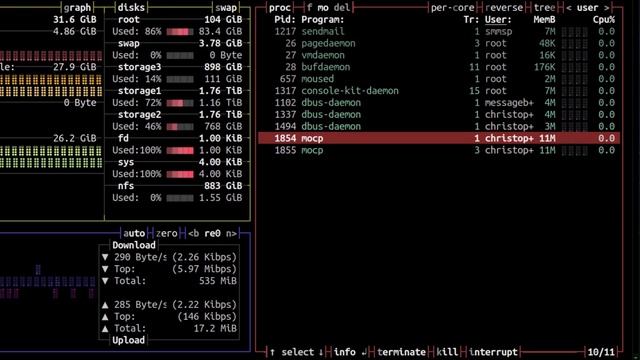Click the Cpu% column header
Screen dimensions: 640x360
point(604,20)
